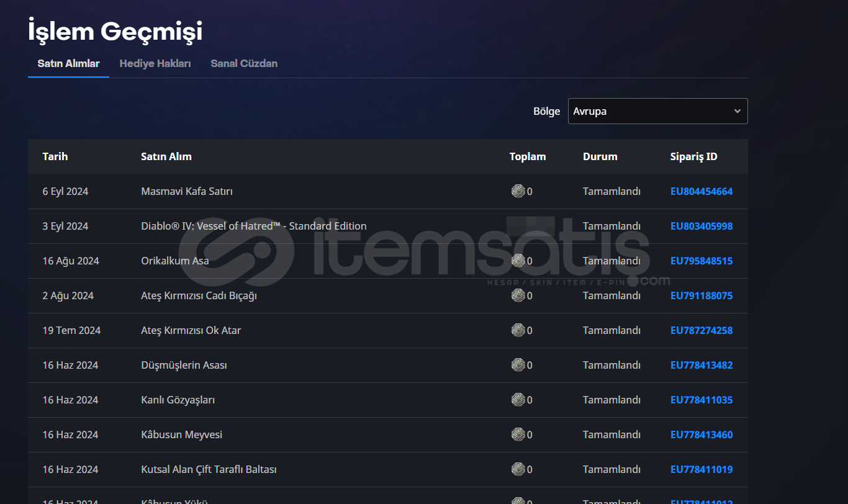Click the coin icon in Masmavi Kafa Satırı row
The width and height of the screenshot is (848, 504).
[x=518, y=191]
